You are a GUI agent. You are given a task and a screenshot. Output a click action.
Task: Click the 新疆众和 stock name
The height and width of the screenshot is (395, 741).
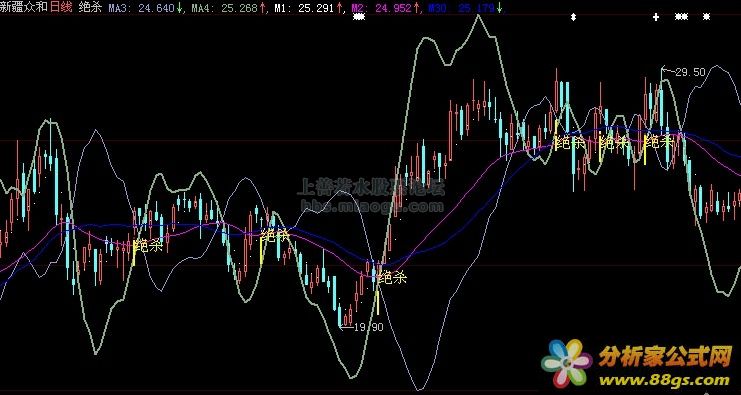pos(23,8)
